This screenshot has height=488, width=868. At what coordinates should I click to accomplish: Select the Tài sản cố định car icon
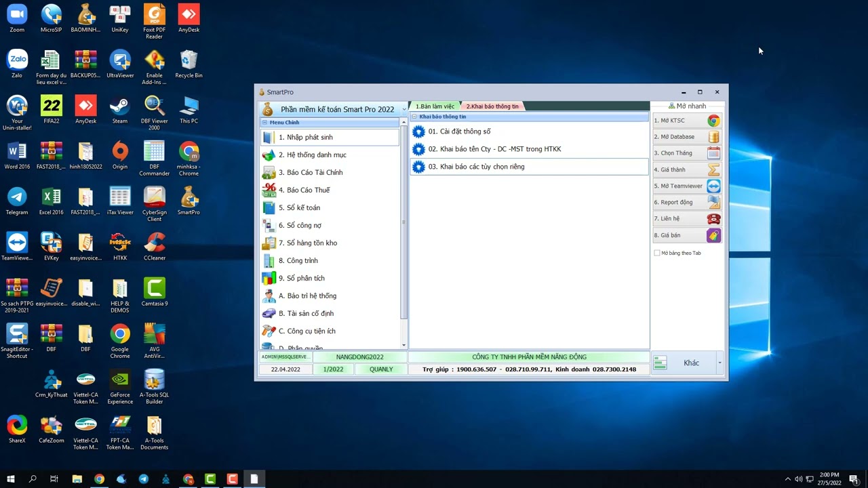point(269,314)
